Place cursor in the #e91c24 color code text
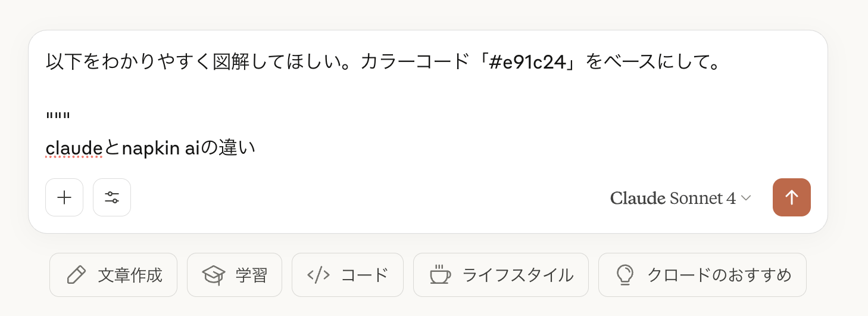 coord(526,62)
